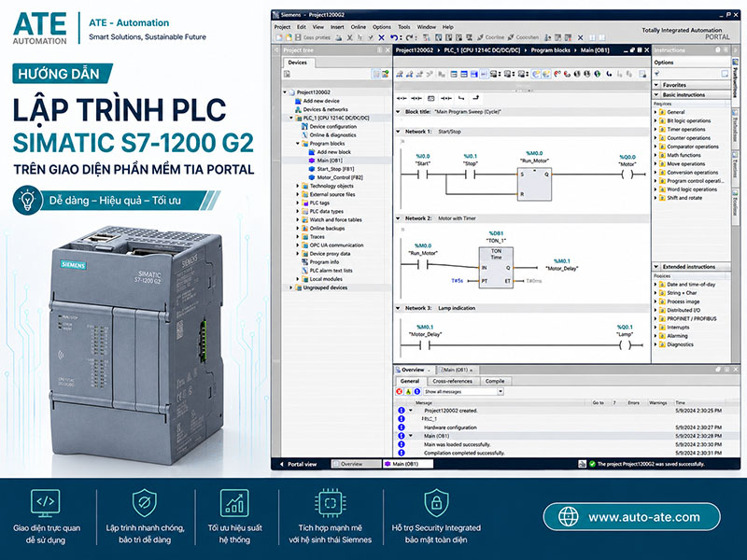Expand the PLC tags tree node
Viewport: 747px width, 560px height.
pyautogui.click(x=298, y=203)
